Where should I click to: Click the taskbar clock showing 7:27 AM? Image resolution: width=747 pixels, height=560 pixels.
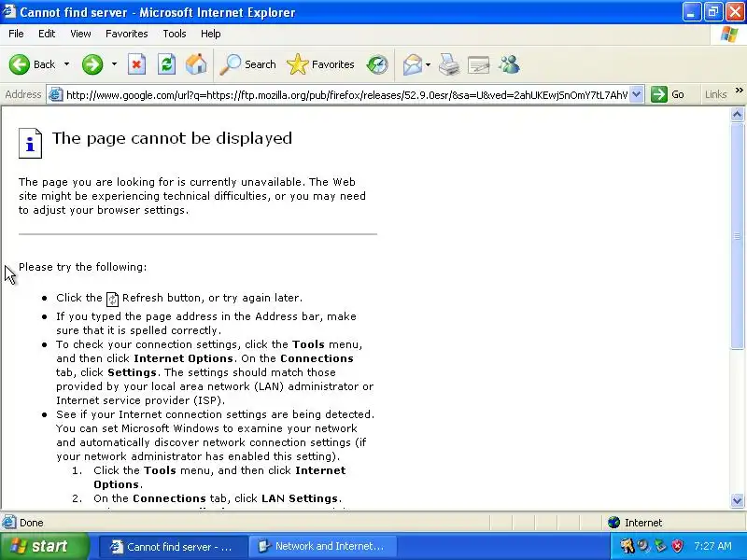pyautogui.click(x=712, y=546)
